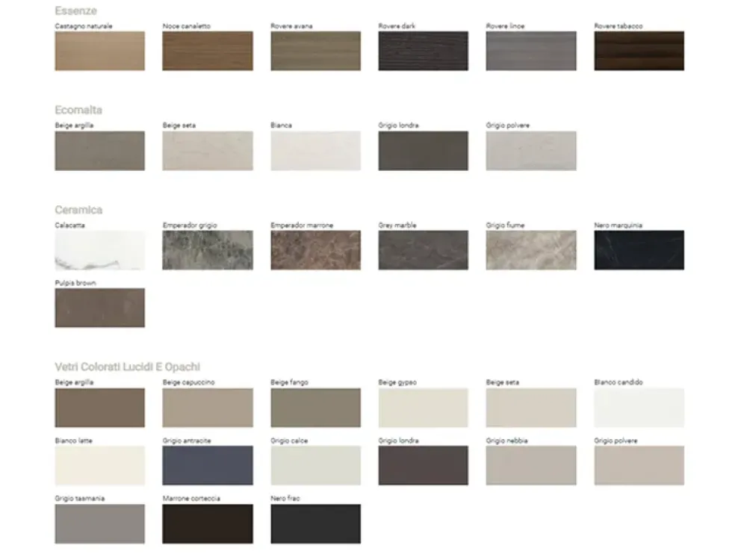Click the Rovere avana swatch
Viewport: 747px width, 560px height.
point(315,51)
